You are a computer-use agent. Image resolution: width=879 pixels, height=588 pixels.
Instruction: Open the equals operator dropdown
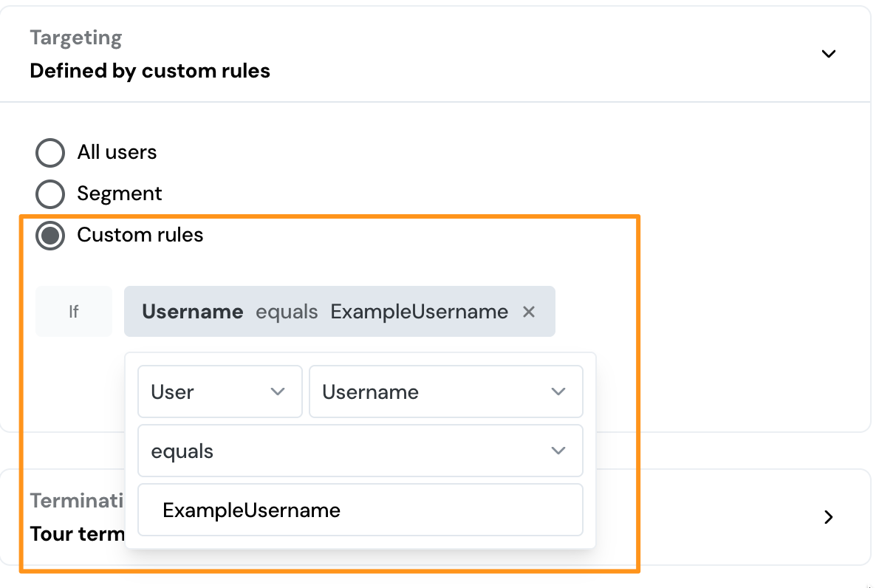point(360,451)
